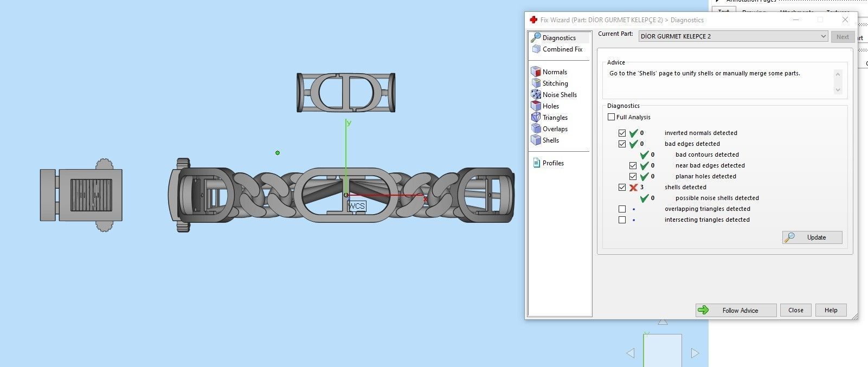Click 'bad contours detected' text
This screenshot has height=367, width=868.
(707, 155)
